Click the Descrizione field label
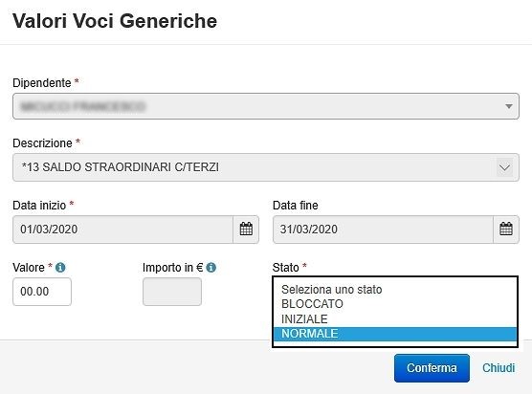The image size is (532, 394). click(x=42, y=143)
